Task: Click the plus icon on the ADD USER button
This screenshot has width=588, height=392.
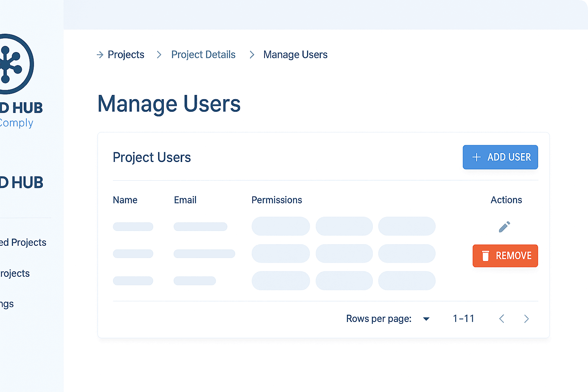Action: 476,157
